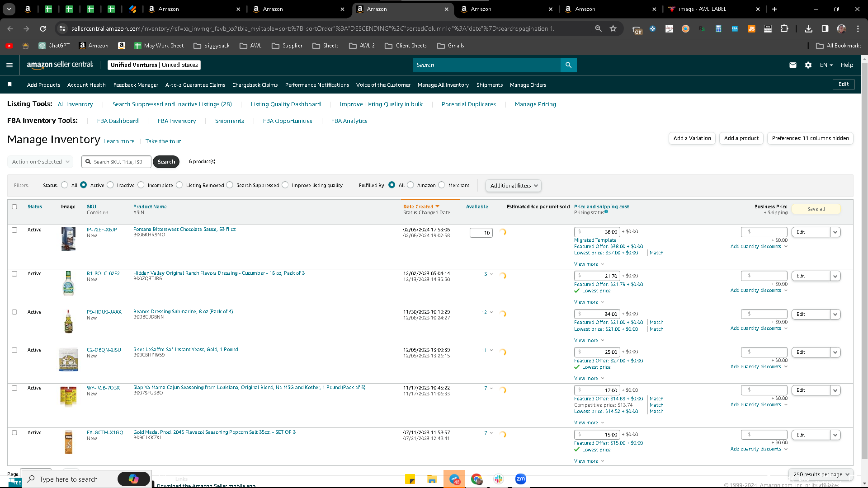Image resolution: width=868 pixels, height=488 pixels.
Task: Open Edit dropdown arrow for Gold Medal Flavacol
Action: pyautogui.click(x=835, y=435)
